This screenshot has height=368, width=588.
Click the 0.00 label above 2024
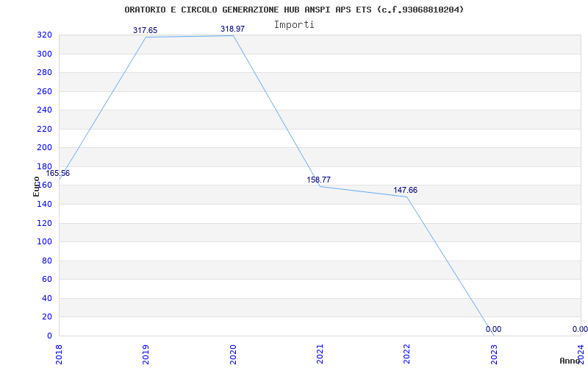coord(580,329)
